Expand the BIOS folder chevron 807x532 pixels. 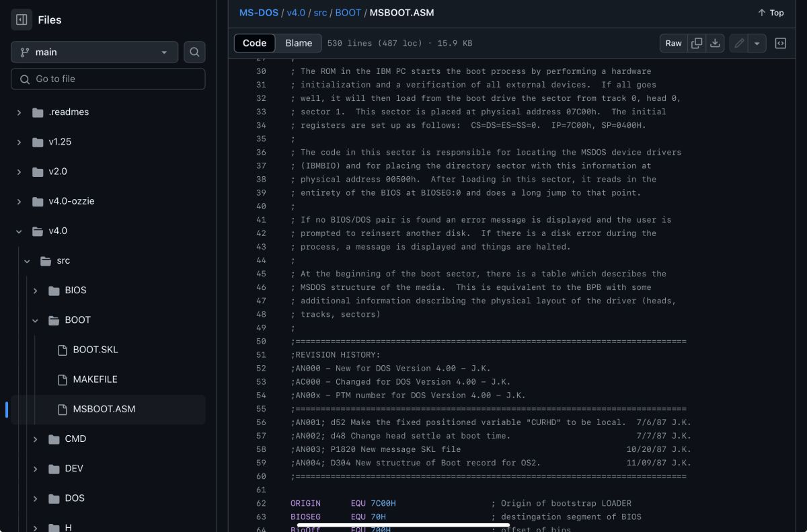(35, 291)
